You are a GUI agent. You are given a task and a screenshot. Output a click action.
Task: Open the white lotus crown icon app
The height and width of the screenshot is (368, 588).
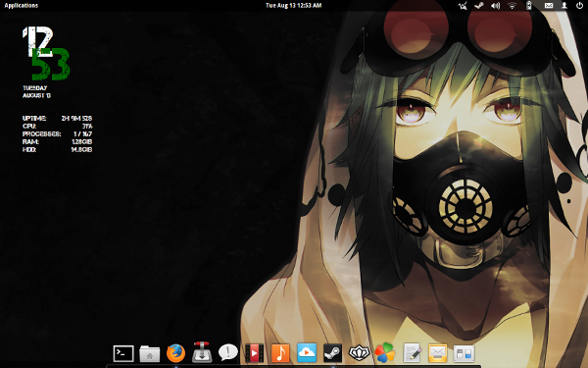359,353
